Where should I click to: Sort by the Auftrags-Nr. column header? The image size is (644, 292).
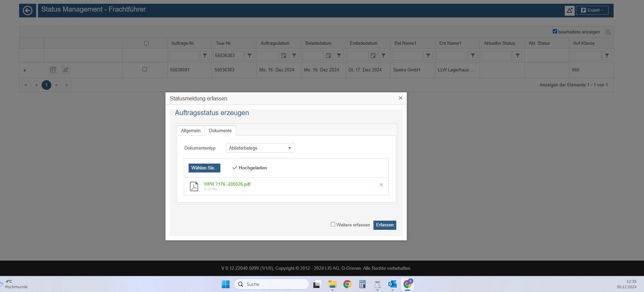[183, 43]
